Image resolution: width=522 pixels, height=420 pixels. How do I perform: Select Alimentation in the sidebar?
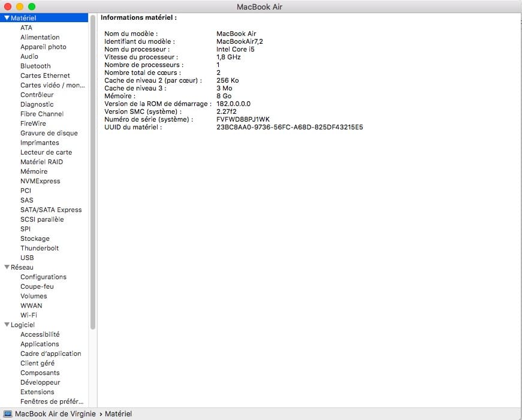(x=40, y=37)
